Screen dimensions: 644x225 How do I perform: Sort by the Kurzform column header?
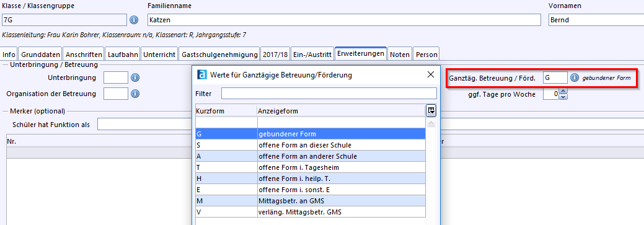(x=226, y=111)
